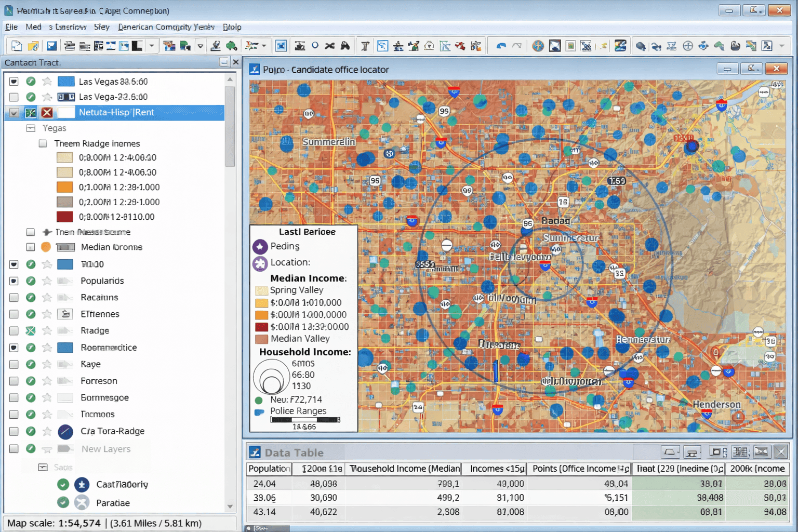Image resolution: width=798 pixels, height=532 pixels.
Task: Sort by the Population column header
Action: point(269,469)
